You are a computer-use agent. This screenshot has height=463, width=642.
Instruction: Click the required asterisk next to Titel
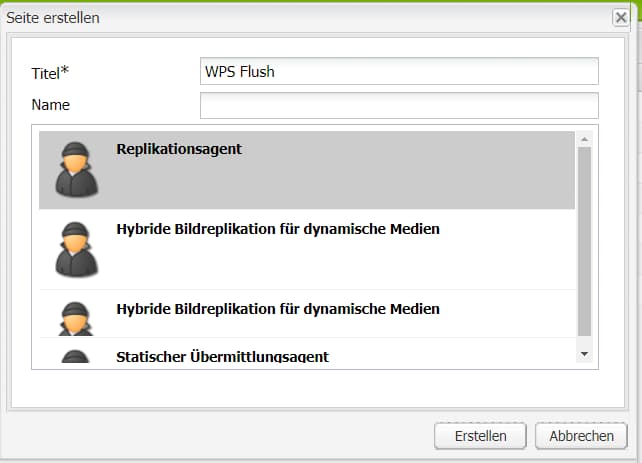[x=66, y=70]
